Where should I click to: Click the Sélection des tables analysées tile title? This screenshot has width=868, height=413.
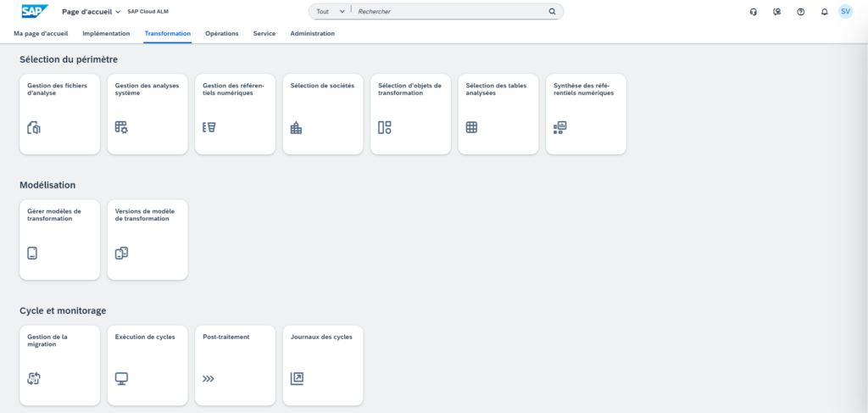[x=496, y=89]
